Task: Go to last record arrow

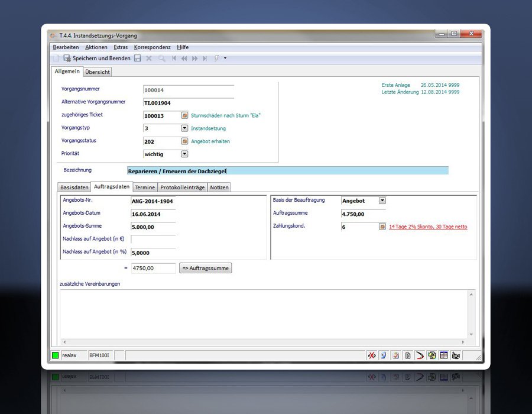Action: tap(205, 59)
